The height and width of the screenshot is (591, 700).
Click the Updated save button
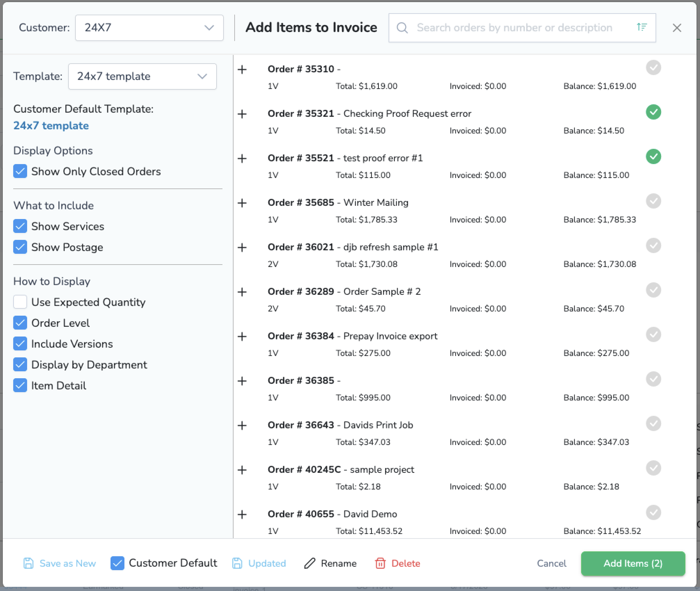259,563
